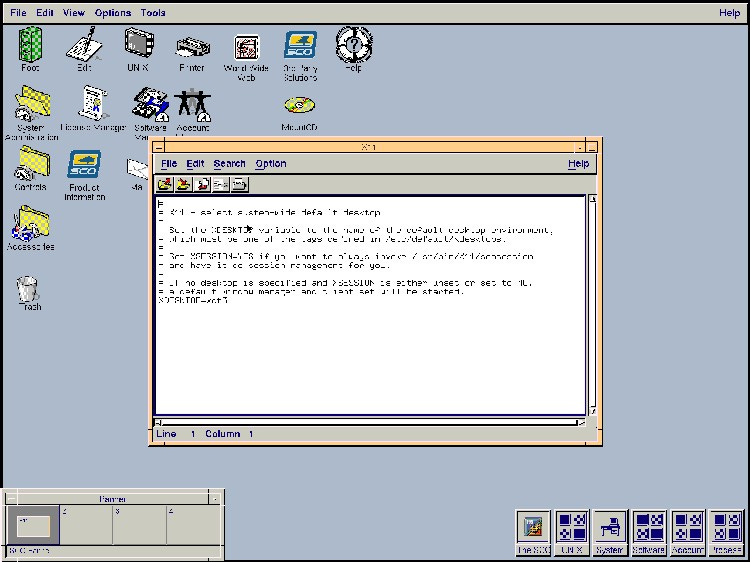Open the Search menu in the editor
Viewport: 750px width, 562px height.
(229, 164)
